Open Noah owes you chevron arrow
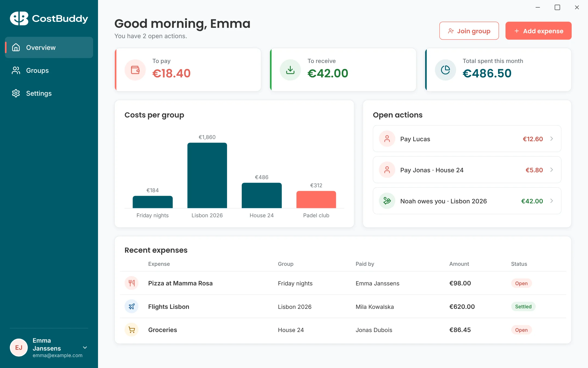The image size is (588, 368). [552, 201]
